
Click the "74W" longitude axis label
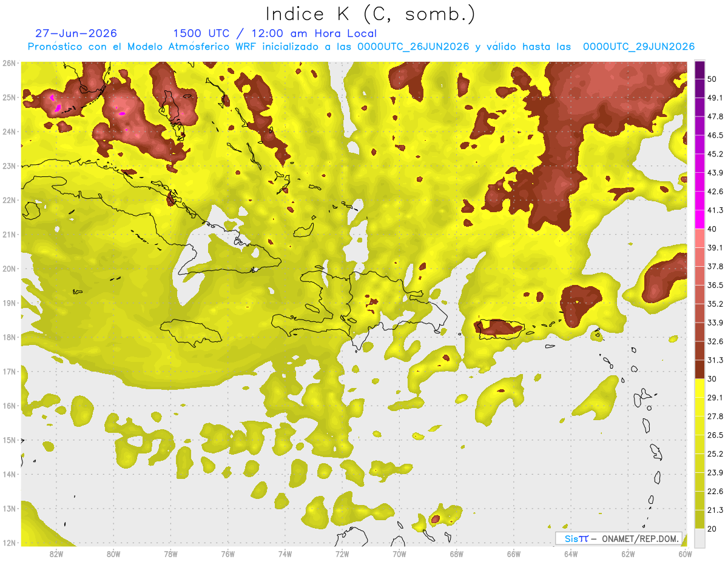[285, 554]
